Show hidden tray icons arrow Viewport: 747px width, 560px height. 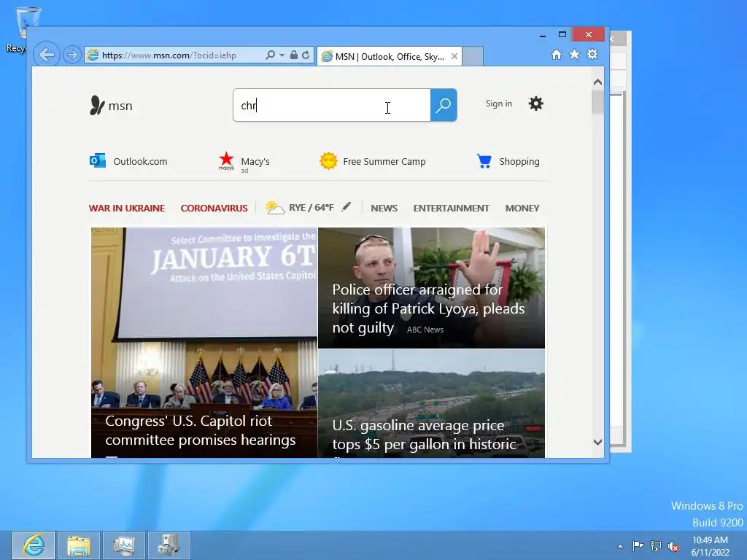(620, 546)
